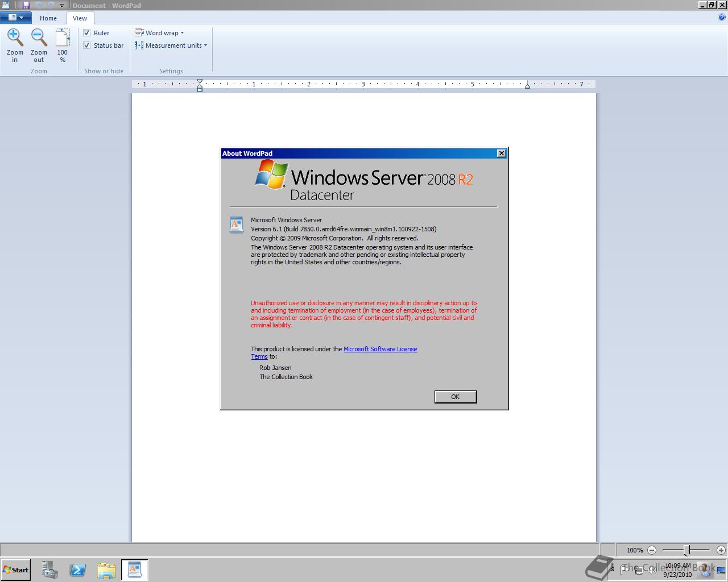Click the Start button on the taskbar

[x=15, y=569]
